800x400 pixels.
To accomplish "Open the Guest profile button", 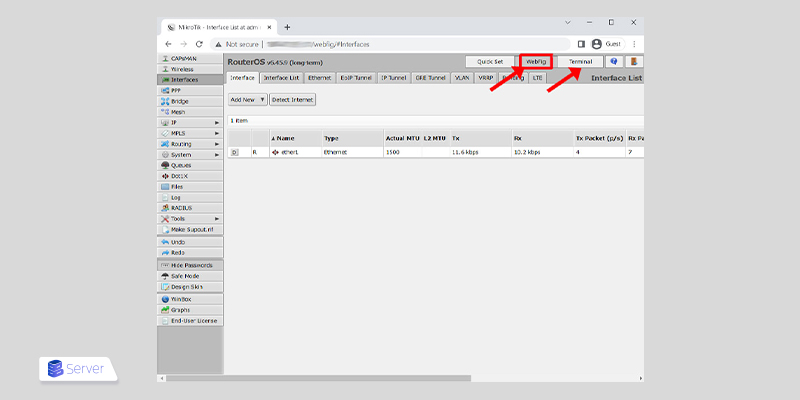I will pos(606,44).
